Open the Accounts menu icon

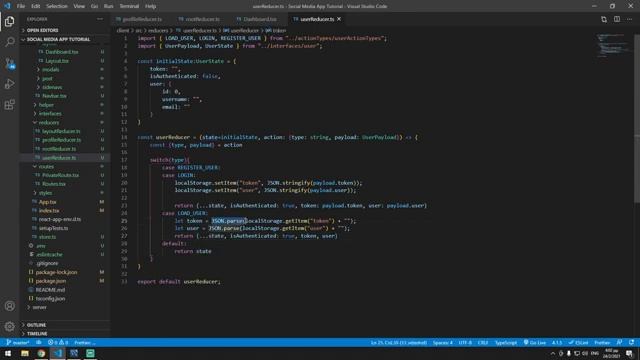coord(9,306)
